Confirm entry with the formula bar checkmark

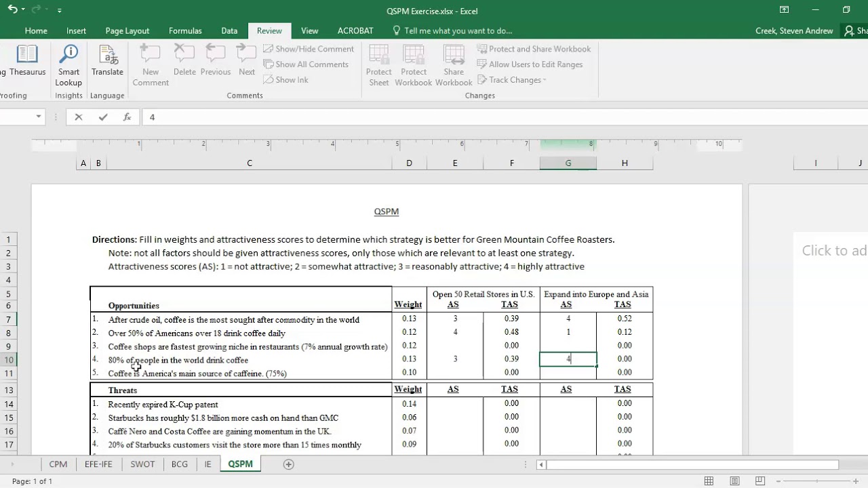point(103,117)
